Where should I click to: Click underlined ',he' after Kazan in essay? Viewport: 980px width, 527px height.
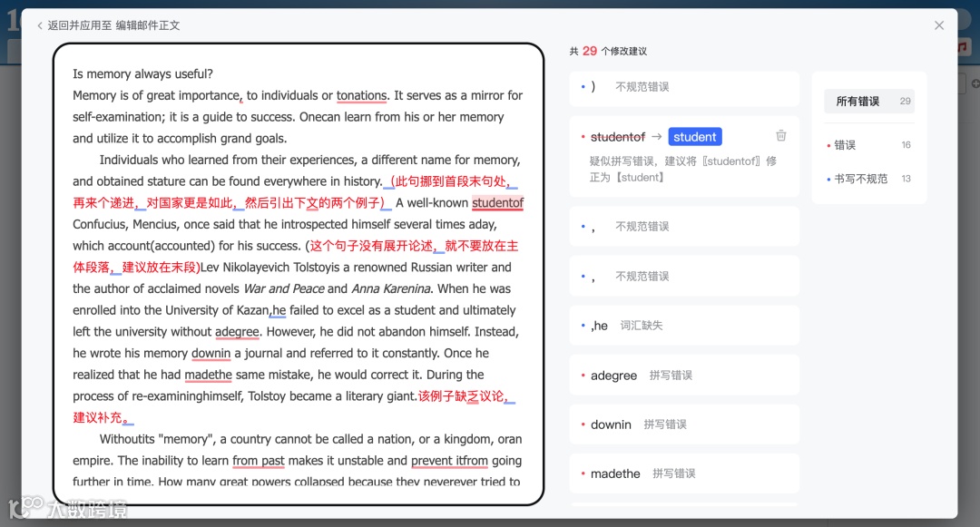coord(279,310)
